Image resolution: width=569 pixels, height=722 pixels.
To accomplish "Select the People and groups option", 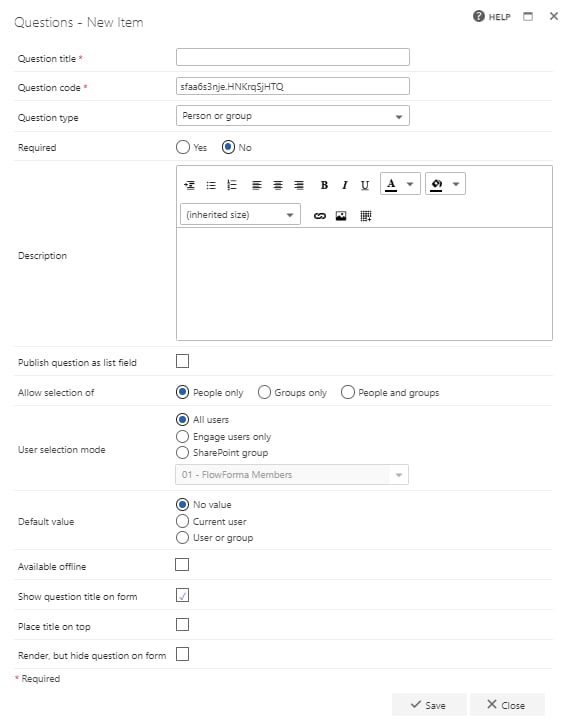I will coord(348,392).
